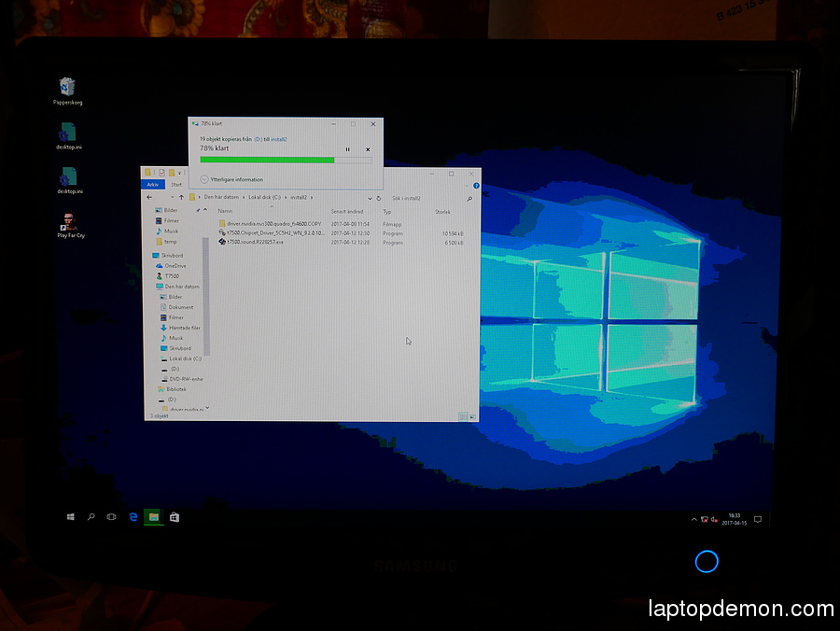
Task: Open Action Center notifications icon
Action: click(x=758, y=520)
